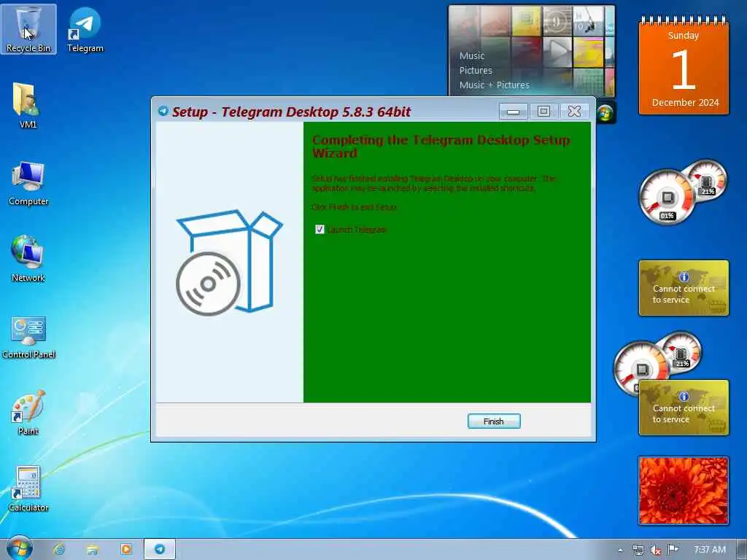Viewport: 747px width, 560px height.
Task: Click the Windows Media Center logo icon
Action: [605, 113]
